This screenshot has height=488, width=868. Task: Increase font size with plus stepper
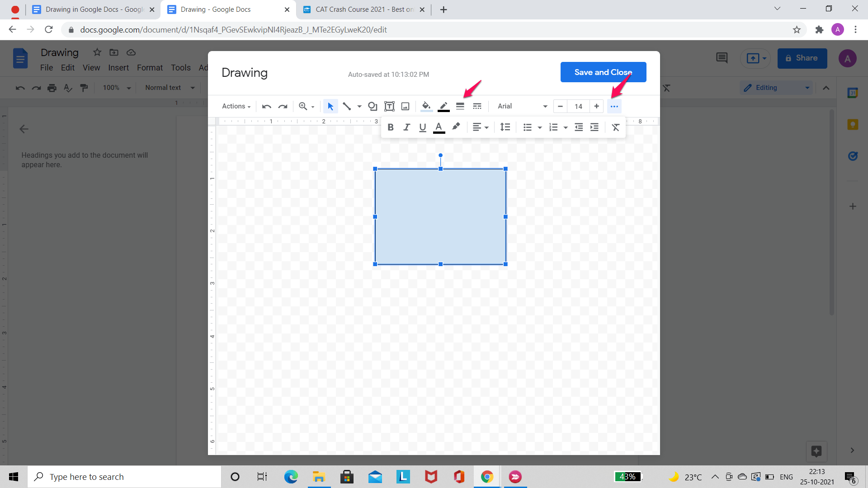click(595, 106)
